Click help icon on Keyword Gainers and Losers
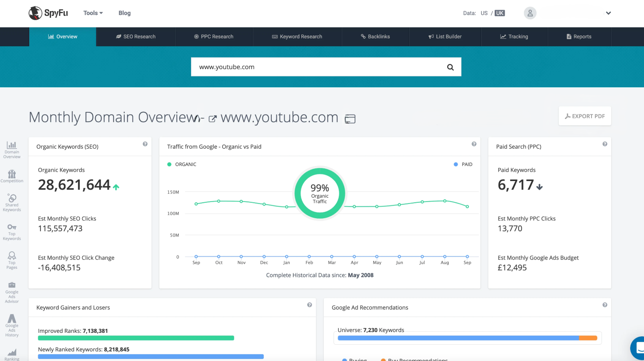This screenshot has width=644, height=361. [309, 305]
